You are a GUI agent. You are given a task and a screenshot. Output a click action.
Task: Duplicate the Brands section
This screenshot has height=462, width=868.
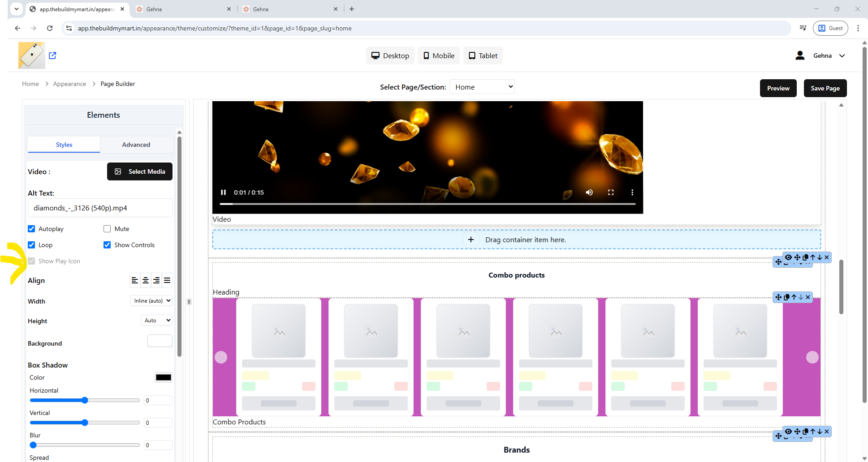pos(805,432)
